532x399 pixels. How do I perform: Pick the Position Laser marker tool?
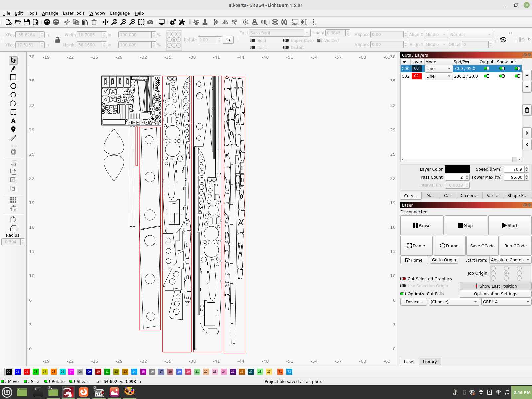(x=13, y=129)
